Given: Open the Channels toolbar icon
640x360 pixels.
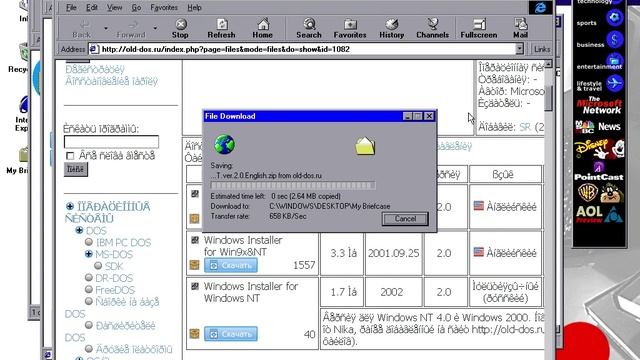Looking at the screenshot, I should click(433, 29).
